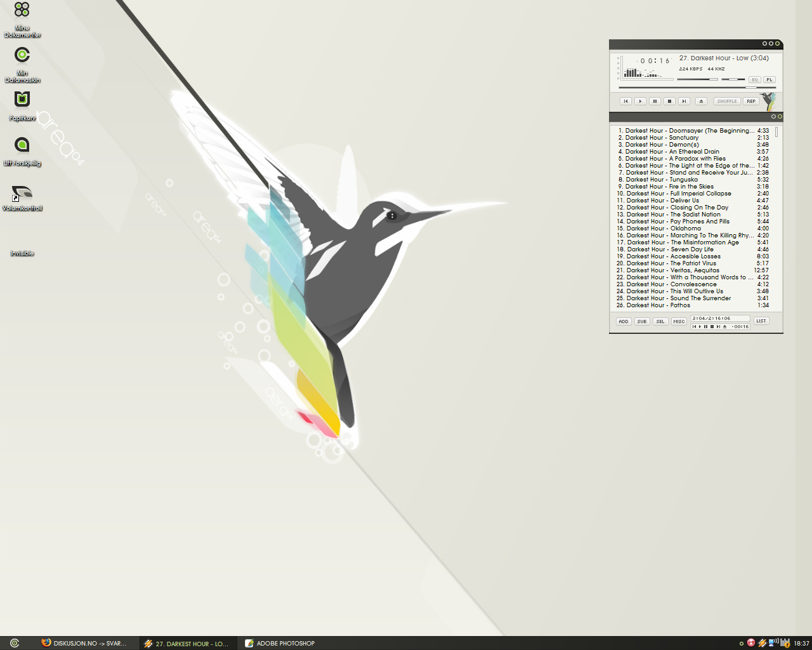
Task: Open the Papirkurv recycle bin desktop icon
Action: click(x=22, y=100)
